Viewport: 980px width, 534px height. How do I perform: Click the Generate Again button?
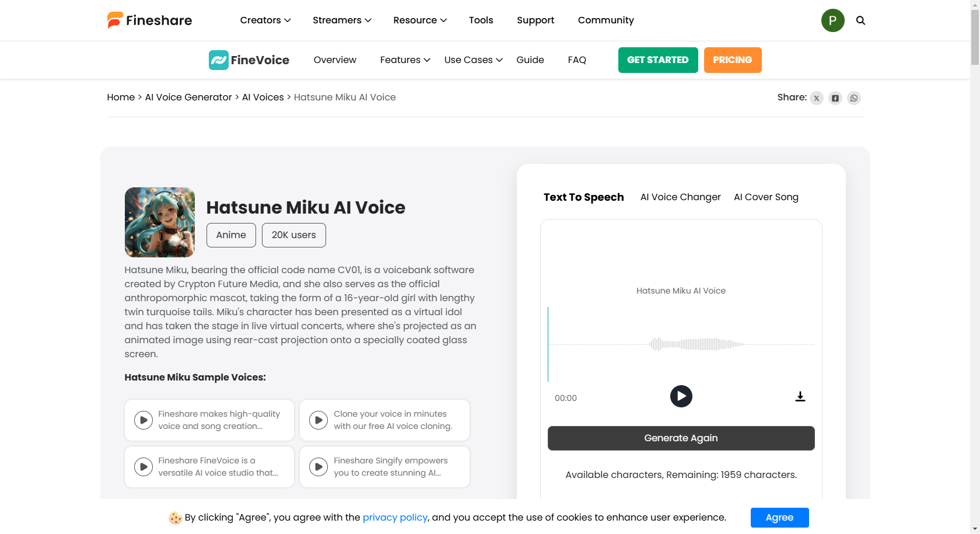pos(681,438)
